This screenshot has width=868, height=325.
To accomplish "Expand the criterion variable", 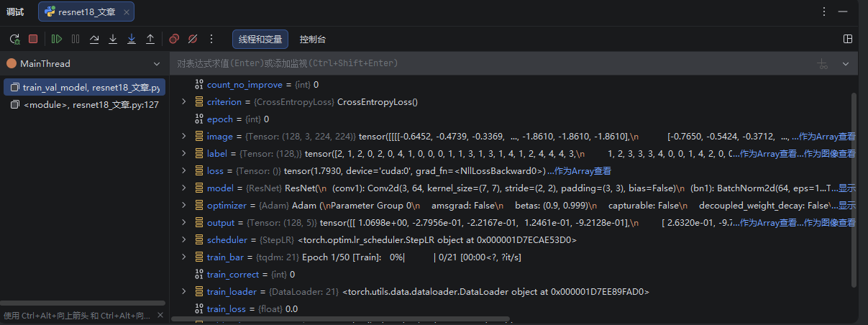I will tap(184, 102).
